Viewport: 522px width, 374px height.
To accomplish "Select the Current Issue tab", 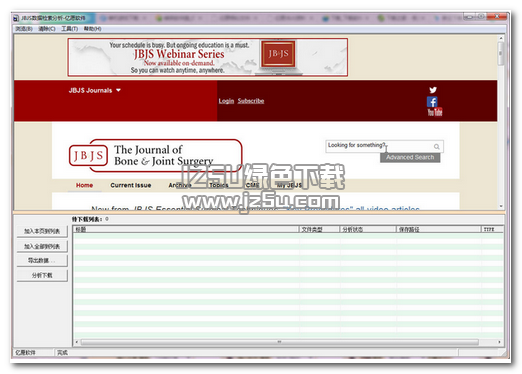I will pos(131,185).
